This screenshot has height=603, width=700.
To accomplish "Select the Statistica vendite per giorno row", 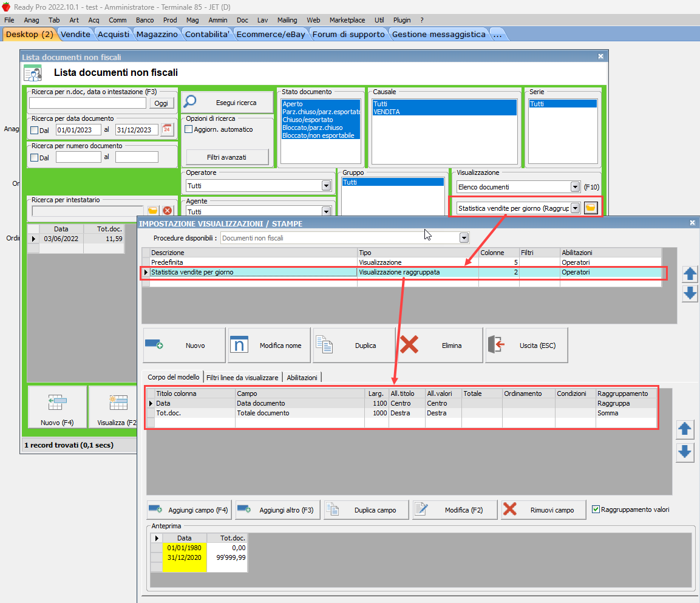I will [401, 272].
